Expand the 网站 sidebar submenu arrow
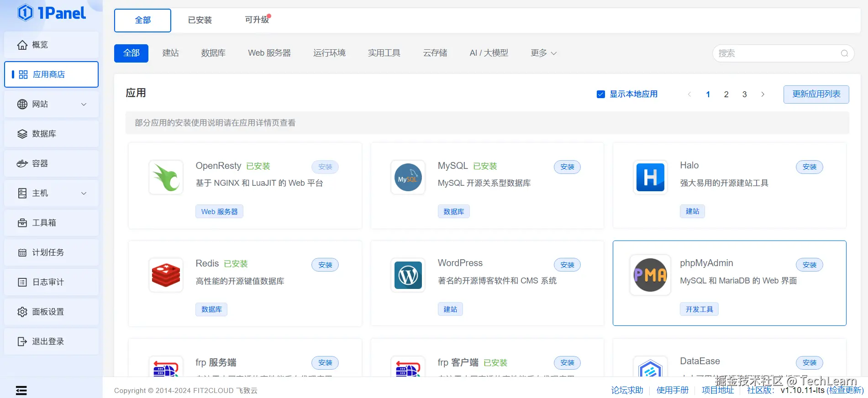Viewport: 868px width, 398px height. (84, 104)
